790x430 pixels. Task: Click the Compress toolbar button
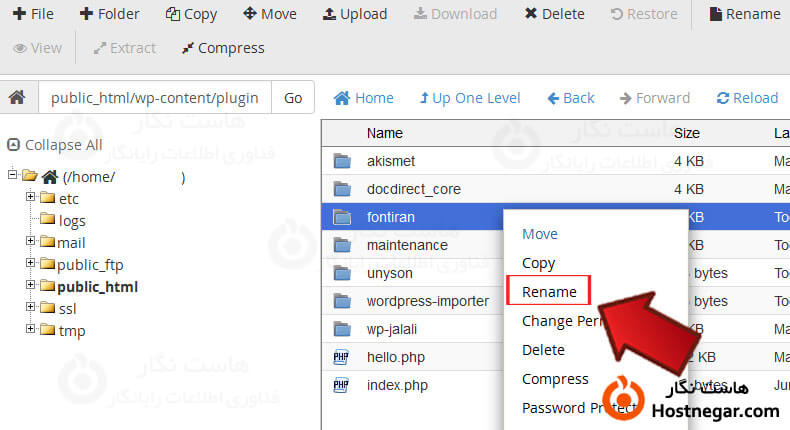pos(223,48)
